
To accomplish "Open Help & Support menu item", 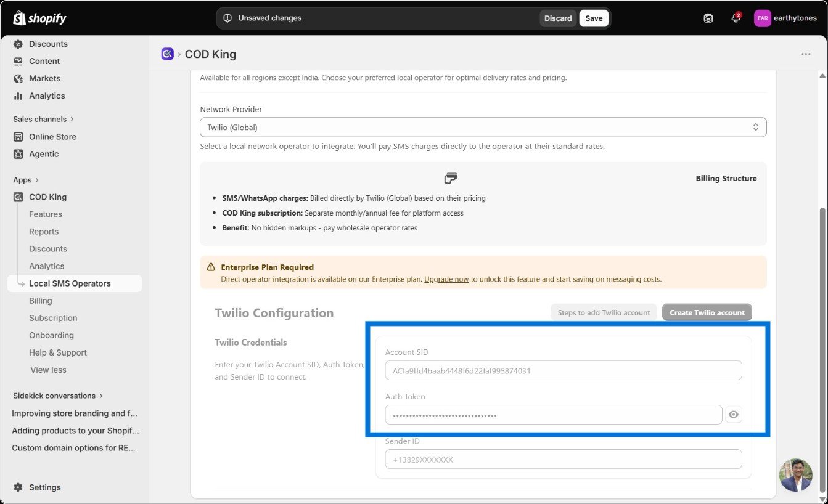I will point(58,352).
